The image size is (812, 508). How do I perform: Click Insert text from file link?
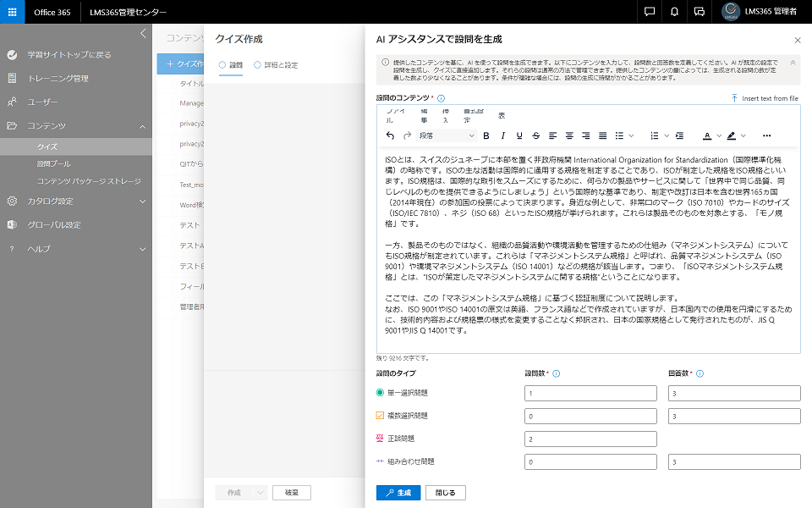(x=765, y=98)
